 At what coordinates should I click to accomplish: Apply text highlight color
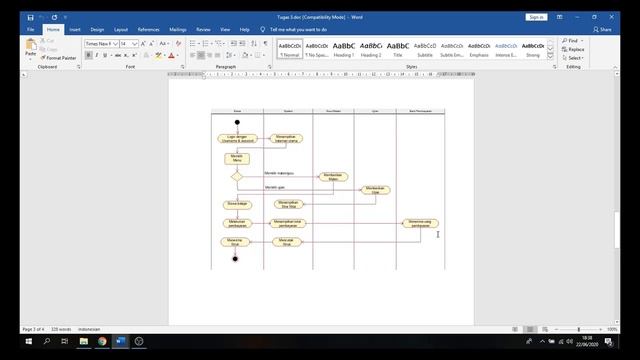tap(158, 55)
